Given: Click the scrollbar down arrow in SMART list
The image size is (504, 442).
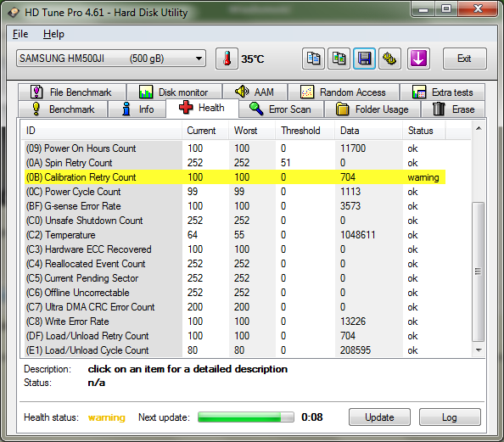Looking at the screenshot, I should 479,350.
